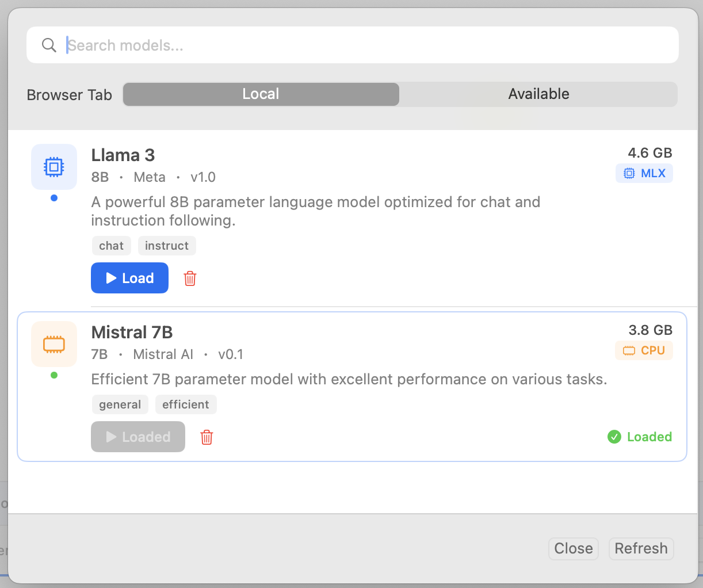Switch to the Local tab
703x588 pixels.
[261, 94]
